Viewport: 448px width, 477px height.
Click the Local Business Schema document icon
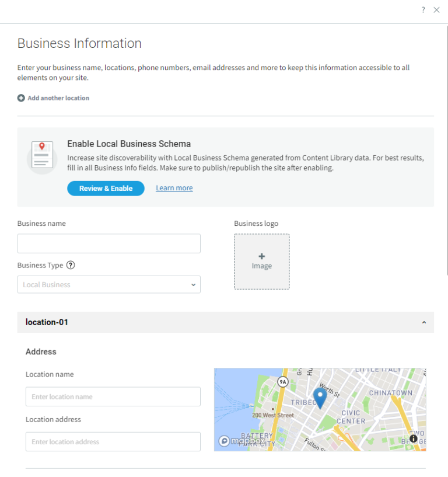(41, 156)
